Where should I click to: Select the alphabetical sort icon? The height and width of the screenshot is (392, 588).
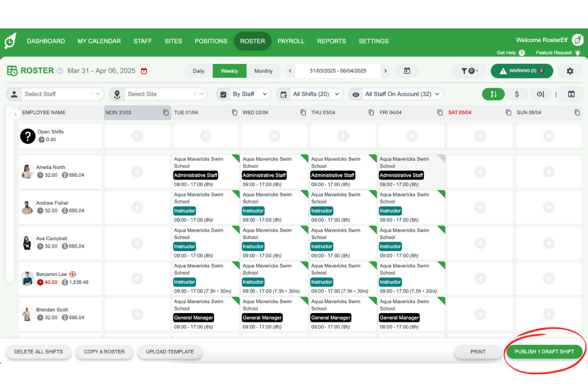point(493,94)
